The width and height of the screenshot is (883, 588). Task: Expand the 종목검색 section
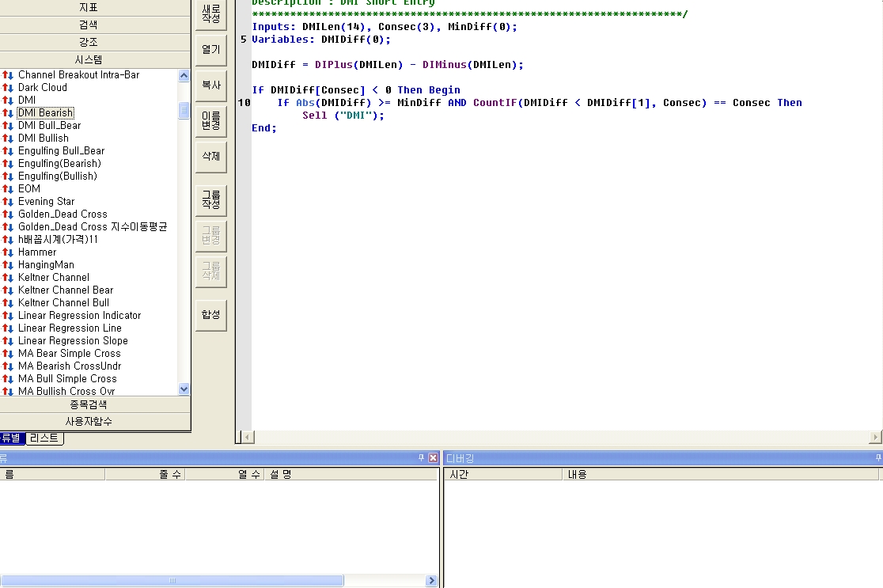(x=89, y=404)
